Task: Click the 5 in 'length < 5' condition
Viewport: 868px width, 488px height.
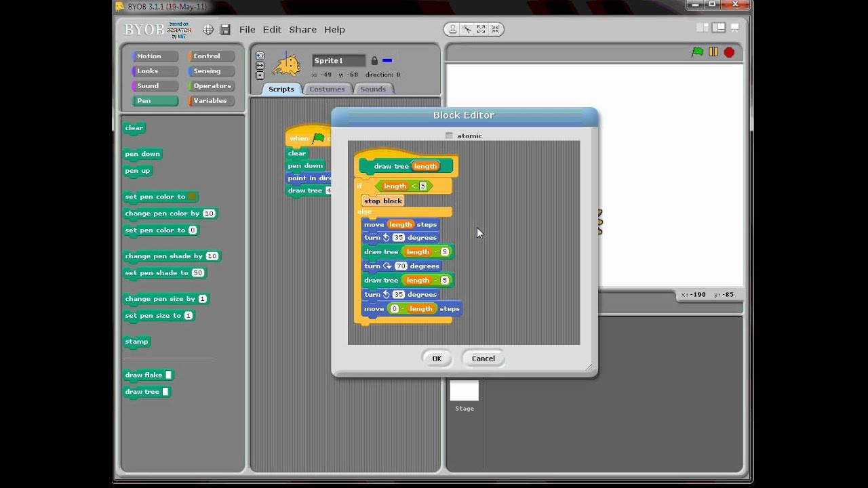Action: [422, 186]
